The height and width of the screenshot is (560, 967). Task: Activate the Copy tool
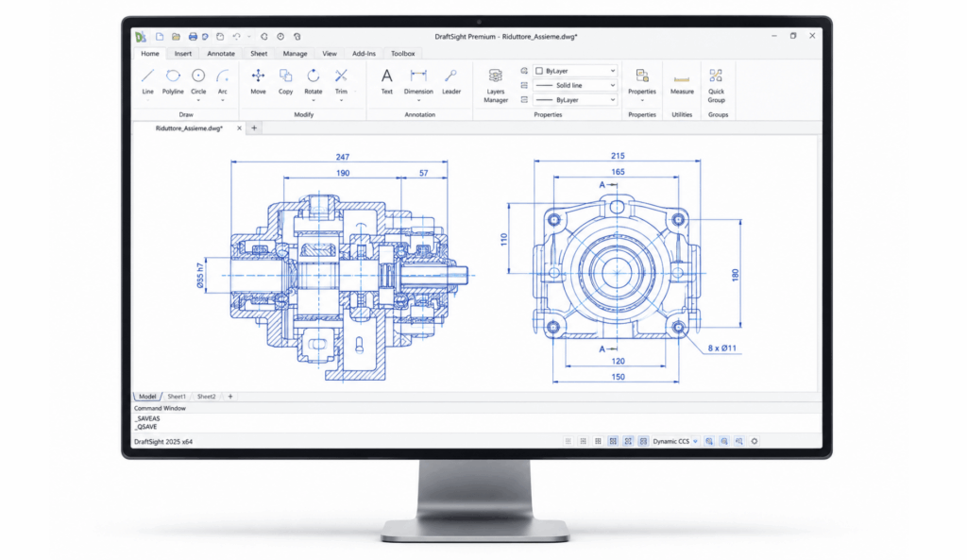pos(285,81)
